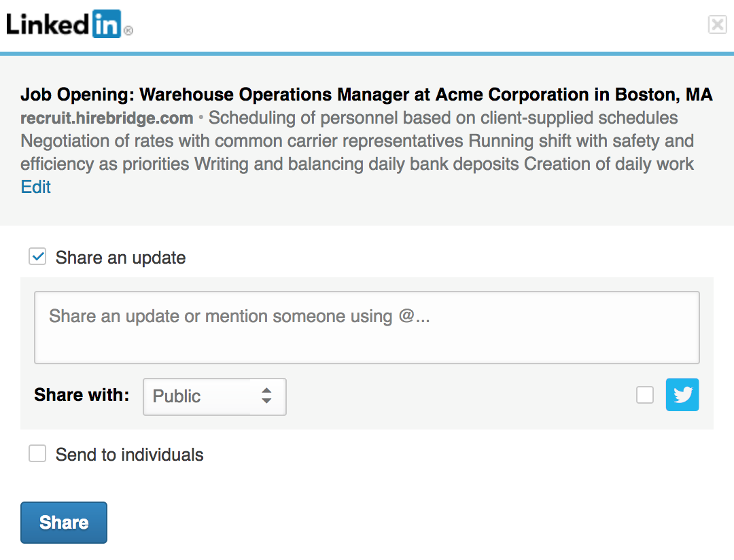This screenshot has height=560, width=734.
Task: Uncheck the "Share an update" checkbox
Action: coord(37,257)
